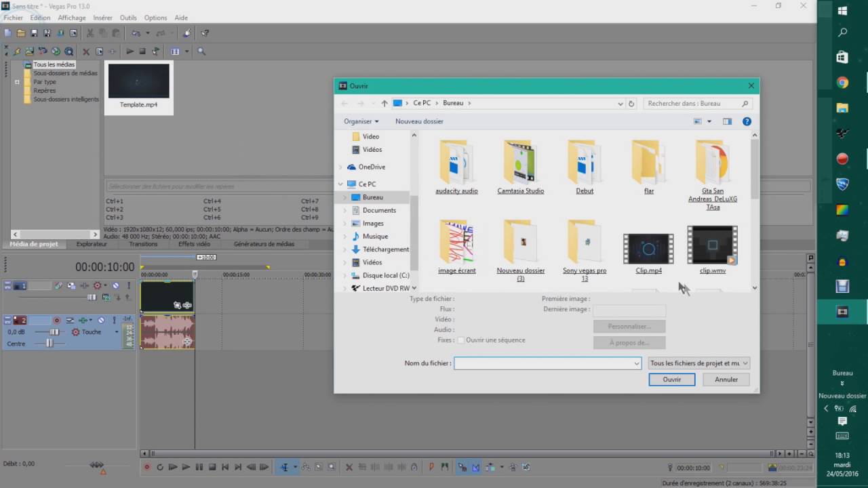Toggle loop playback in transport bar
This screenshot has width=868, height=488.
click(160, 467)
